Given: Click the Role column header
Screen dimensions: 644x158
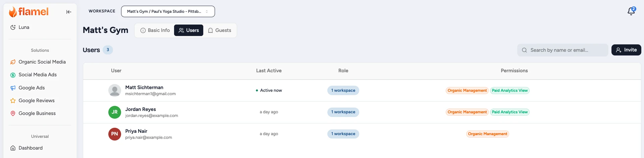Looking at the screenshot, I should tap(343, 71).
